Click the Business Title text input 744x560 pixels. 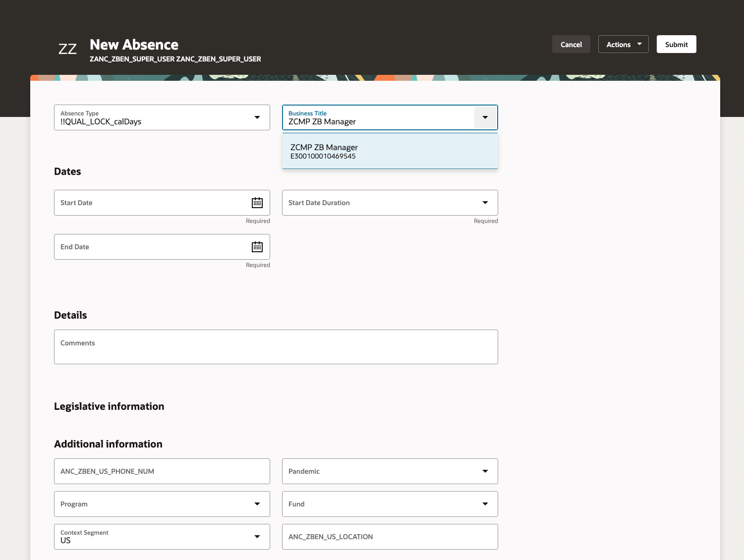pos(377,121)
